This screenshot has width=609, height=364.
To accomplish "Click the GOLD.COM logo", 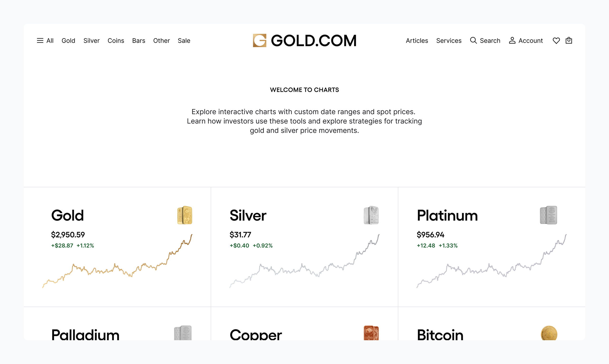I will click(x=304, y=40).
